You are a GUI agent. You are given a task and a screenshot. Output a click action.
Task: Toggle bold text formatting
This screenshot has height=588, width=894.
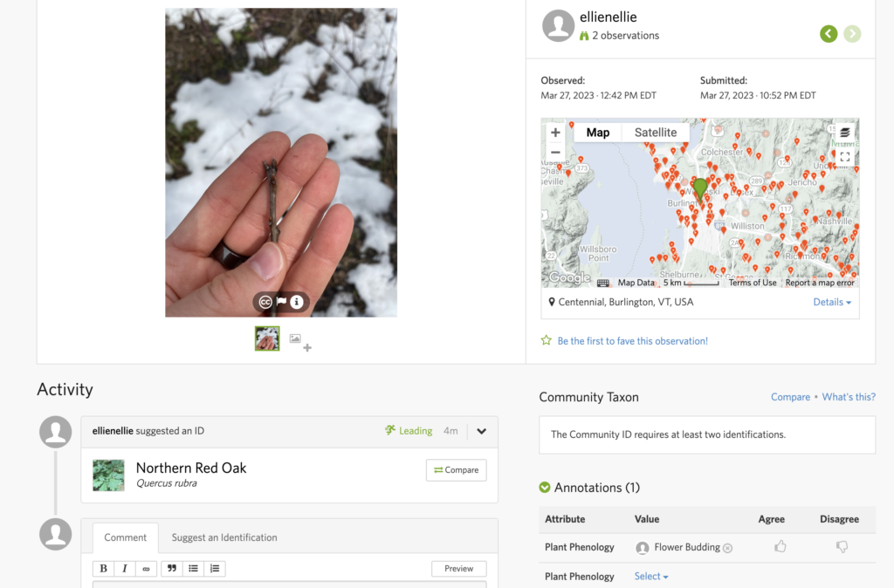104,569
